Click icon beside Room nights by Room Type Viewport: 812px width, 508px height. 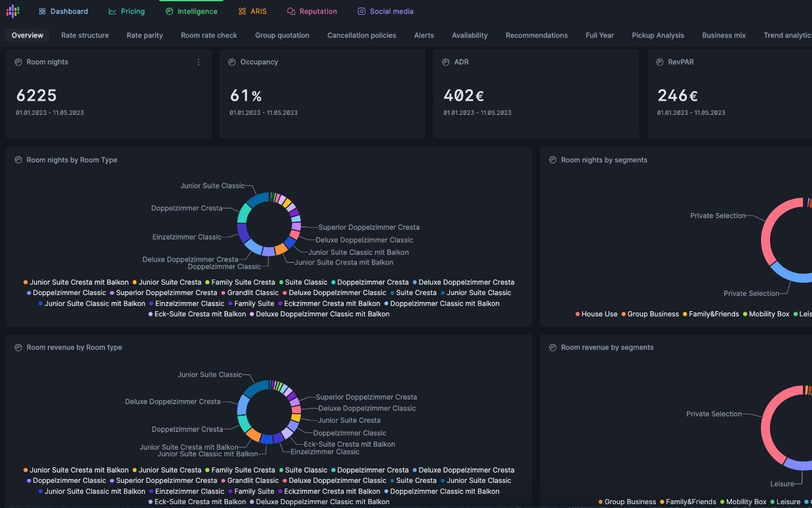(x=18, y=160)
